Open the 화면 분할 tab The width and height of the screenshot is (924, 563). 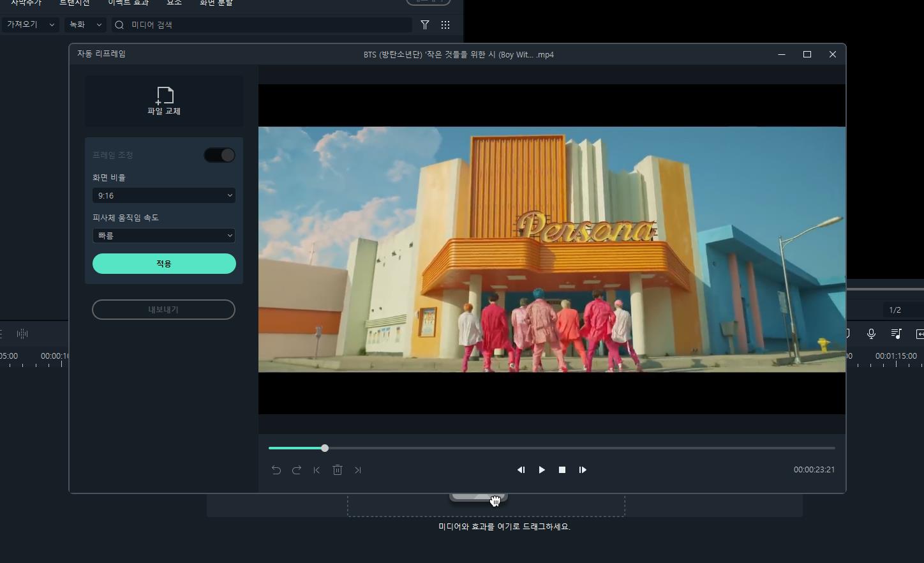[x=216, y=3]
